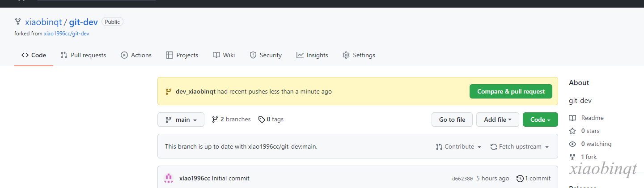This screenshot has width=644, height=188.
Task: Click the Go to file button
Action: pyautogui.click(x=452, y=120)
